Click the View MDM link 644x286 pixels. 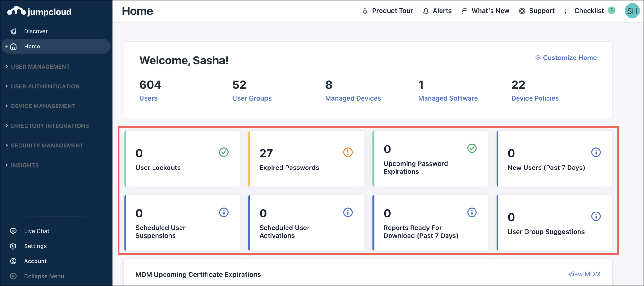point(584,274)
